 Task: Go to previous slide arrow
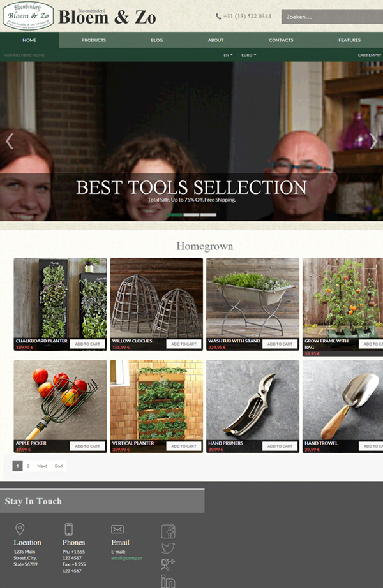click(10, 142)
